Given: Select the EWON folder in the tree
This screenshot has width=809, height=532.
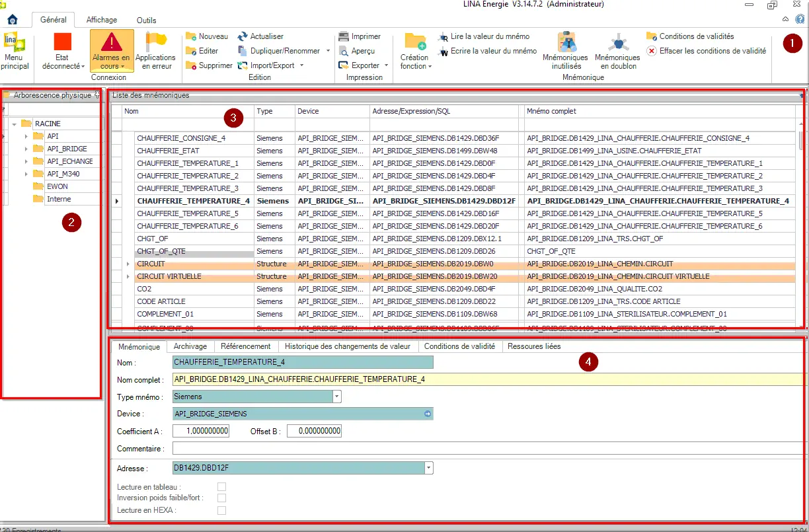Looking at the screenshot, I should [x=58, y=186].
